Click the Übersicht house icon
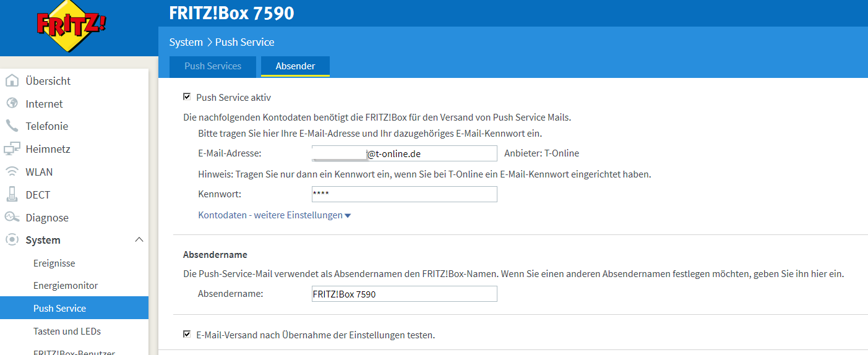This screenshot has width=868, height=355. [12, 81]
